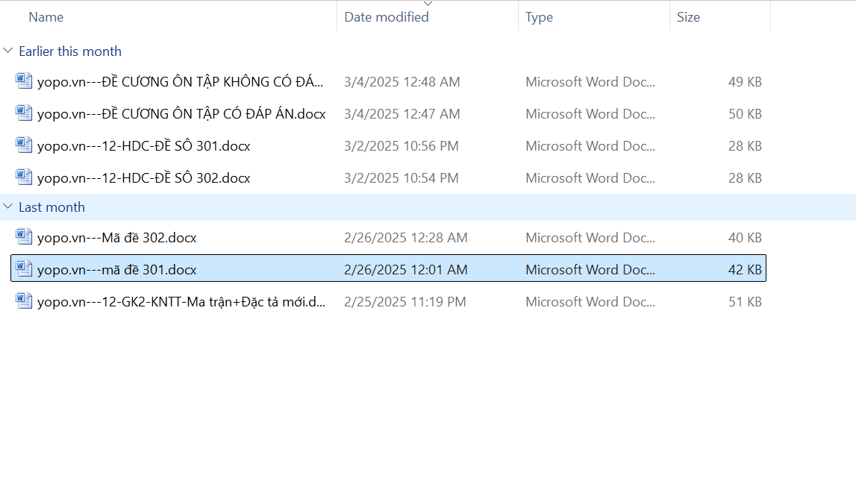856x504 pixels.
Task: Collapse the Last month group chevron
Action: pyautogui.click(x=8, y=207)
